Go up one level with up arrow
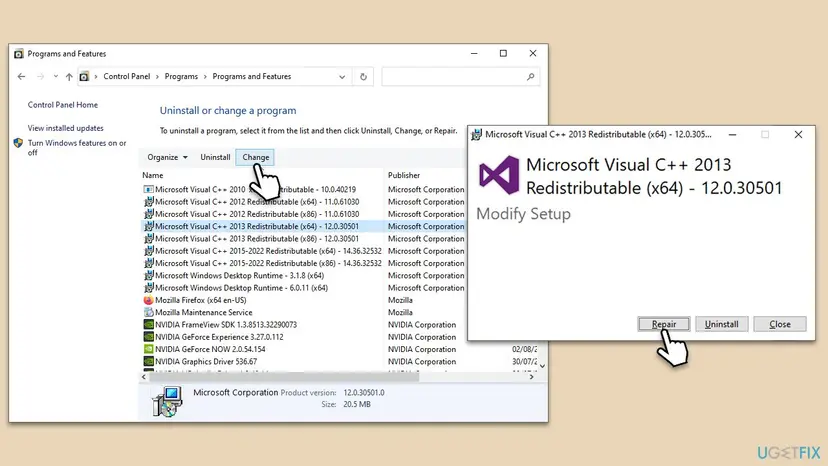The height and width of the screenshot is (466, 828). pyautogui.click(x=69, y=77)
